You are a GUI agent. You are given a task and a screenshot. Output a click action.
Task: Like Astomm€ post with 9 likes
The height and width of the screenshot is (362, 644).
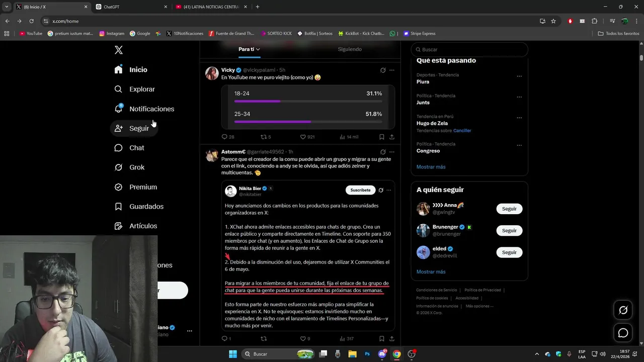(x=305, y=339)
